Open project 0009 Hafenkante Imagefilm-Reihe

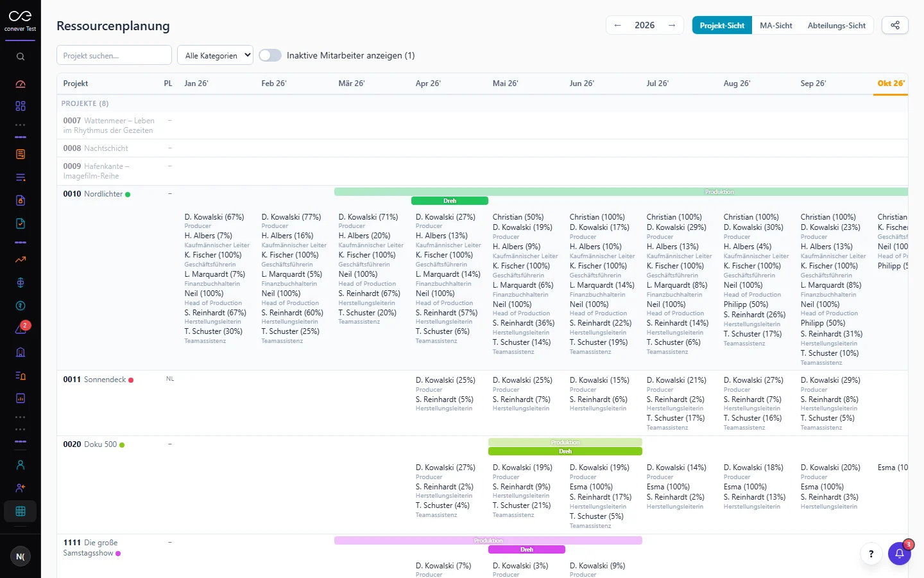(x=96, y=171)
